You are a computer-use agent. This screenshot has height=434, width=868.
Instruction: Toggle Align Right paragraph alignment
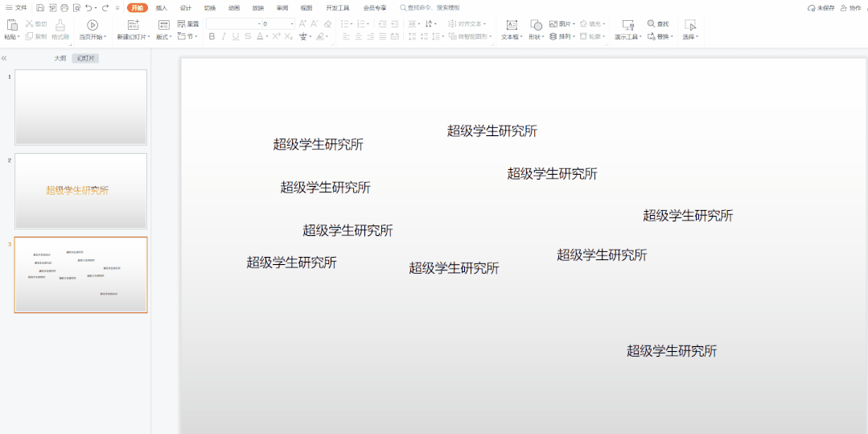(370, 36)
